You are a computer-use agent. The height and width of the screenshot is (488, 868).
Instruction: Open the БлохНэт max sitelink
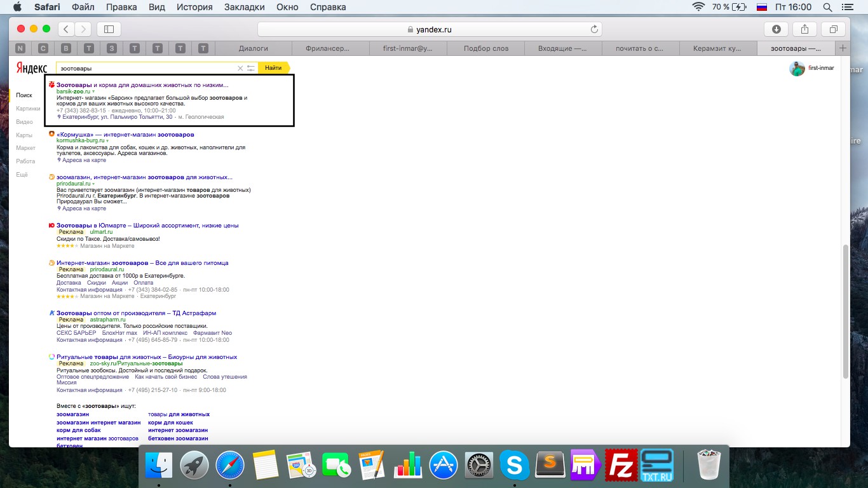tap(119, 333)
